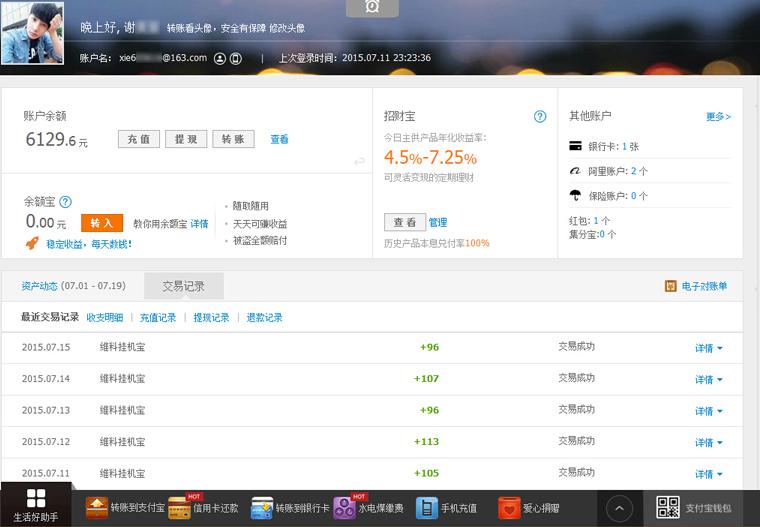Expand 详情 for 2015.07.12 transaction

tap(709, 443)
